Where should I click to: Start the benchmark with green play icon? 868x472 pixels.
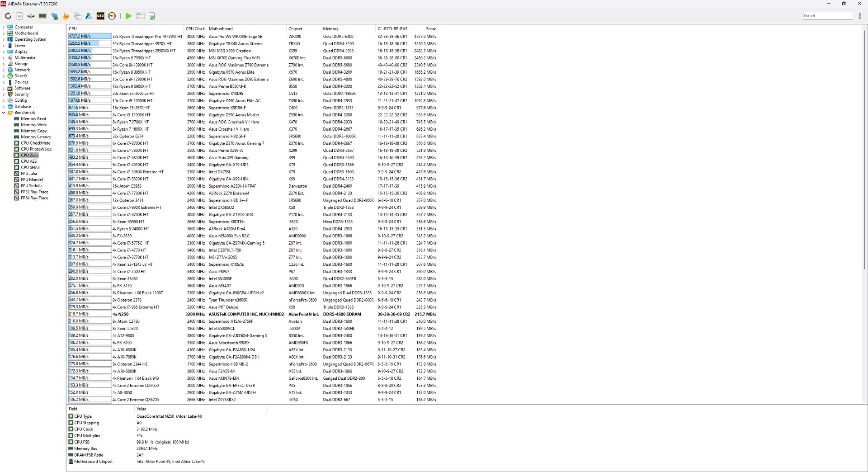pyautogui.click(x=128, y=16)
